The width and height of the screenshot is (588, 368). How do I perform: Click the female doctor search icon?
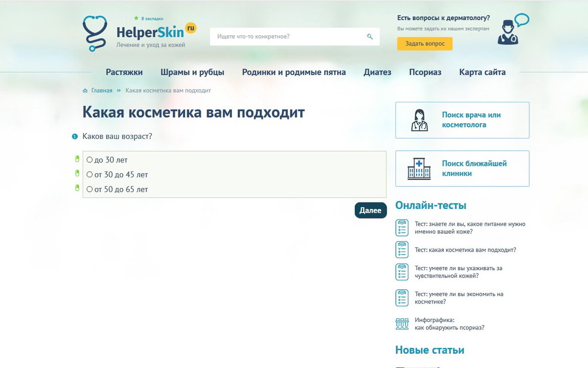(x=419, y=120)
